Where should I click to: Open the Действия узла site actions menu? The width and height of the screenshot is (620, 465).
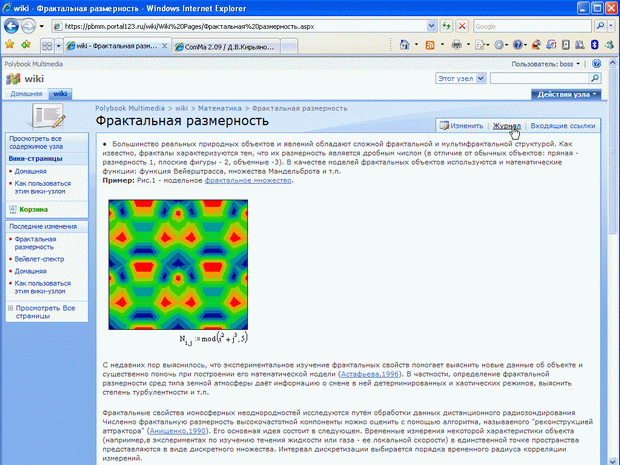point(568,94)
